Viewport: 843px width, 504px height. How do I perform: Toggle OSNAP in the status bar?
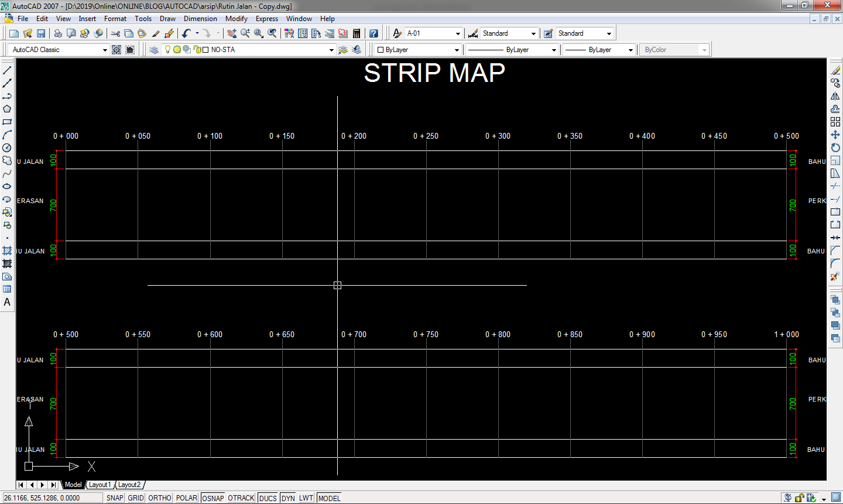[x=213, y=498]
